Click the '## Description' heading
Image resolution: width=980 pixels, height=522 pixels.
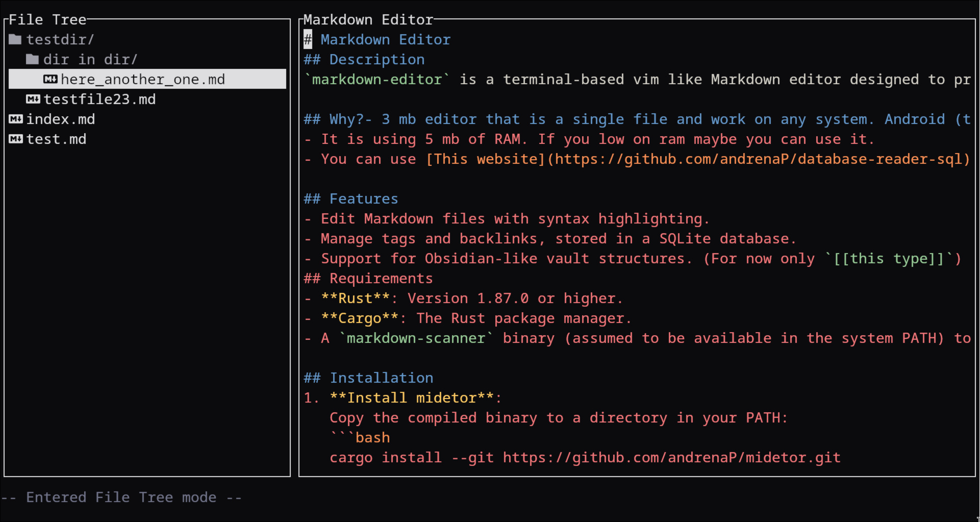click(x=364, y=59)
